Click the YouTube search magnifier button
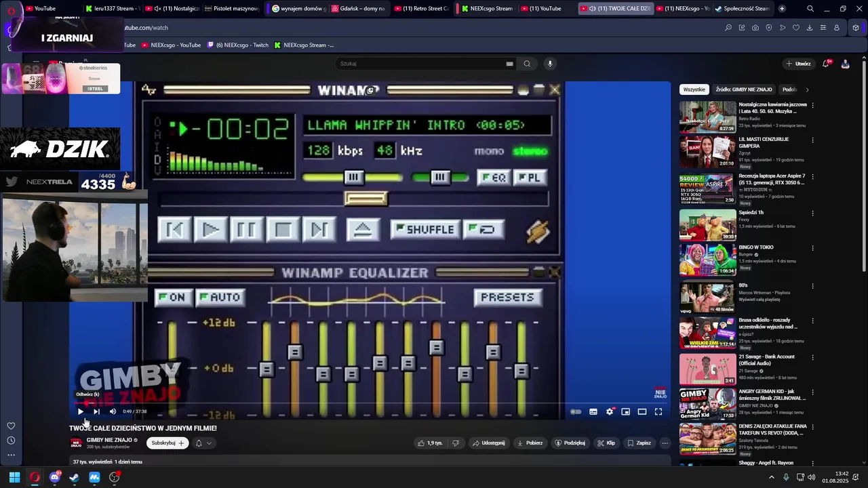Image resolution: width=868 pixels, height=488 pixels. (x=527, y=64)
